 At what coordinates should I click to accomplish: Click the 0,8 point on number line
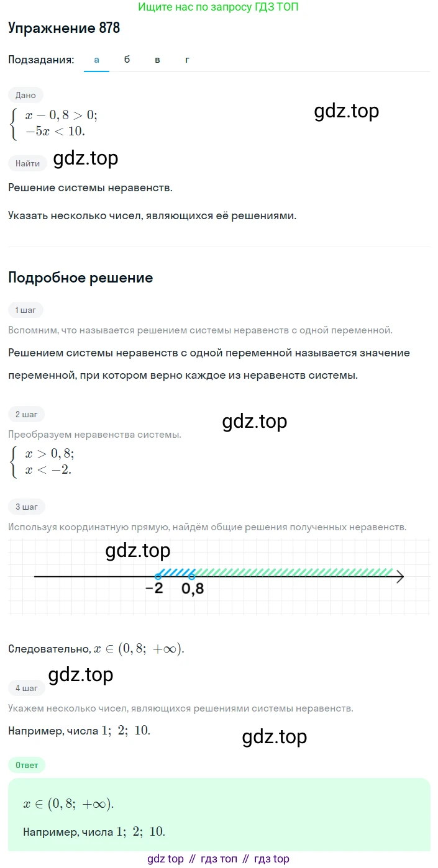click(193, 577)
